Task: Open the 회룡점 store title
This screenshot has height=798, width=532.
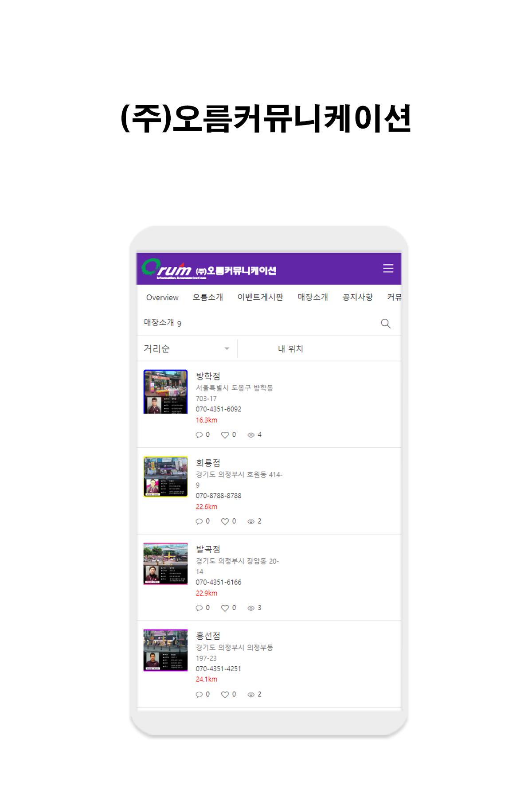Action: [208, 462]
